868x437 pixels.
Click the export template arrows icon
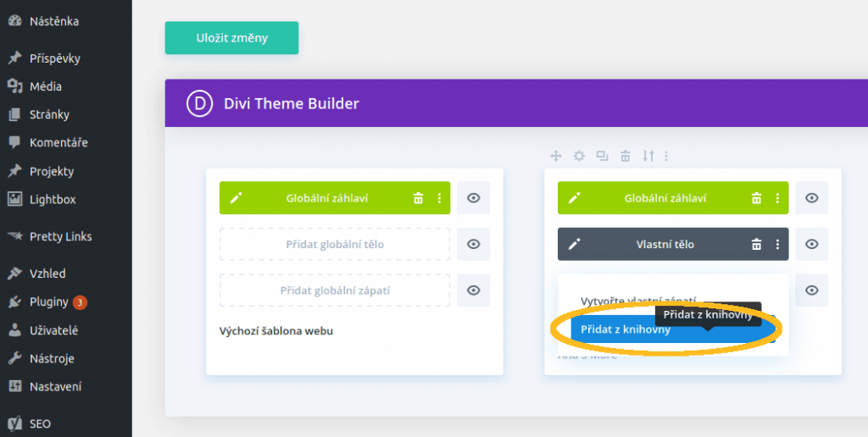[648, 156]
